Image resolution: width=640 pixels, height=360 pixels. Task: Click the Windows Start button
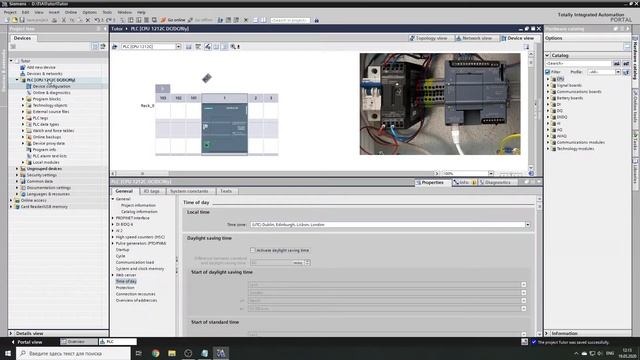pyautogui.click(x=8, y=353)
